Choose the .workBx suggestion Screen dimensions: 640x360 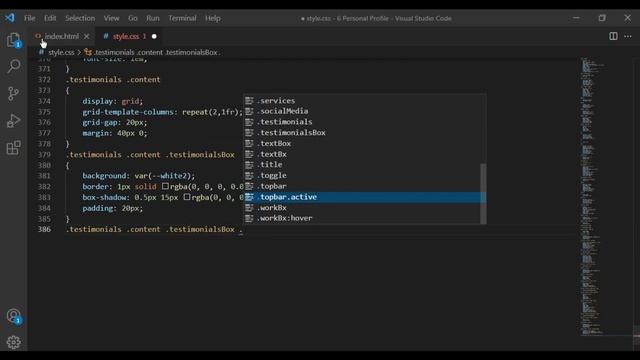coord(365,208)
